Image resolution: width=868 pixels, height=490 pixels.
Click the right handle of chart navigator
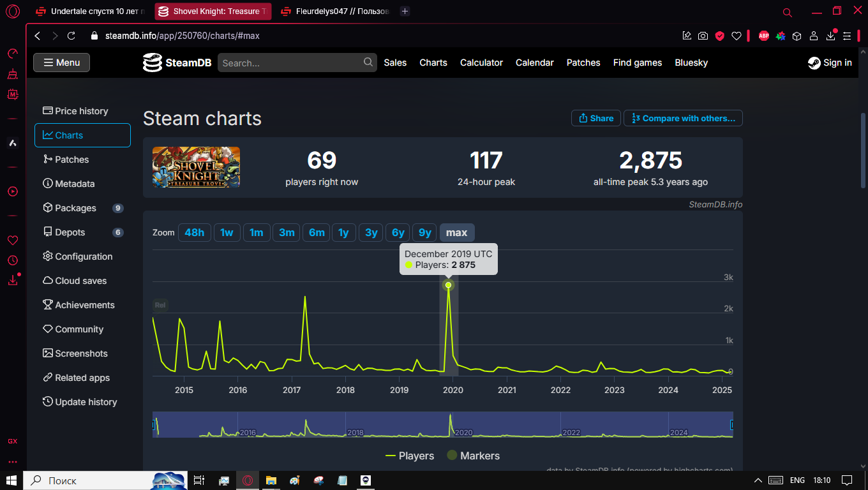point(732,424)
